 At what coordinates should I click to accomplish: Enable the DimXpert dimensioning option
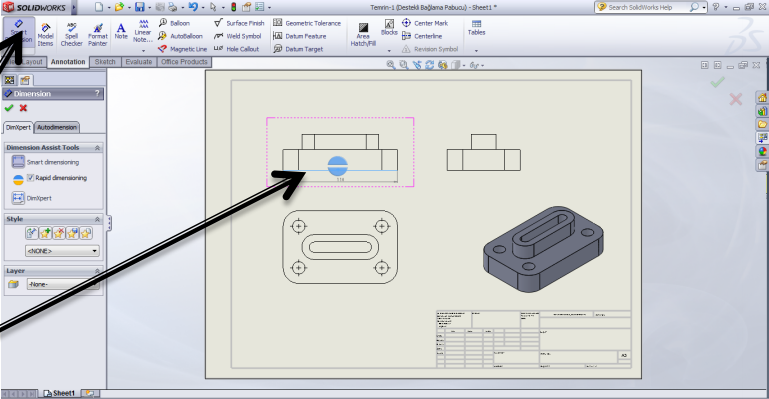coord(31,198)
